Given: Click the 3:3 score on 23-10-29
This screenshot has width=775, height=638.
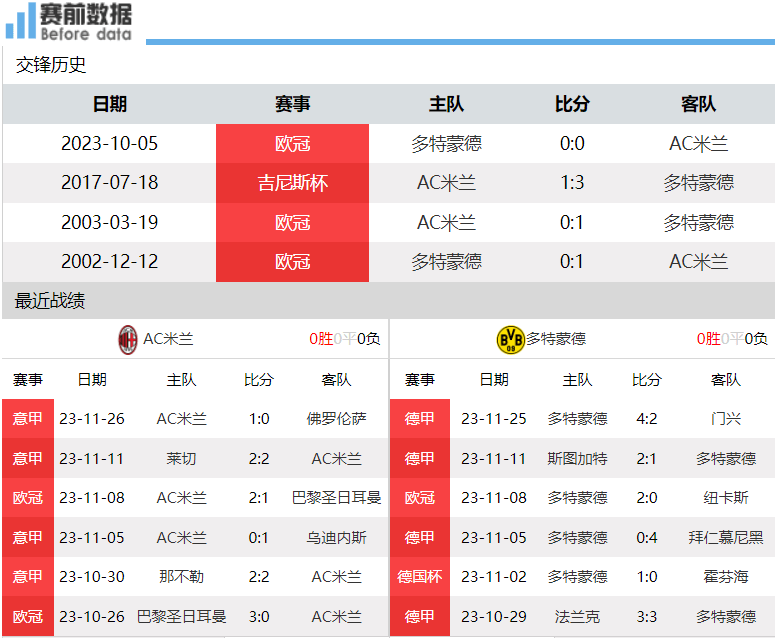Looking at the screenshot, I should click(647, 617).
